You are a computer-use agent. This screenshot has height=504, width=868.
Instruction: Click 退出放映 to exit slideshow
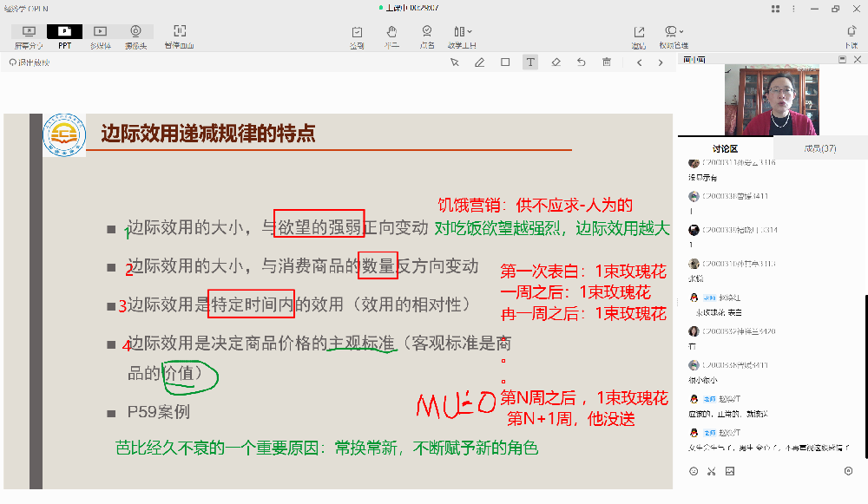click(30, 62)
